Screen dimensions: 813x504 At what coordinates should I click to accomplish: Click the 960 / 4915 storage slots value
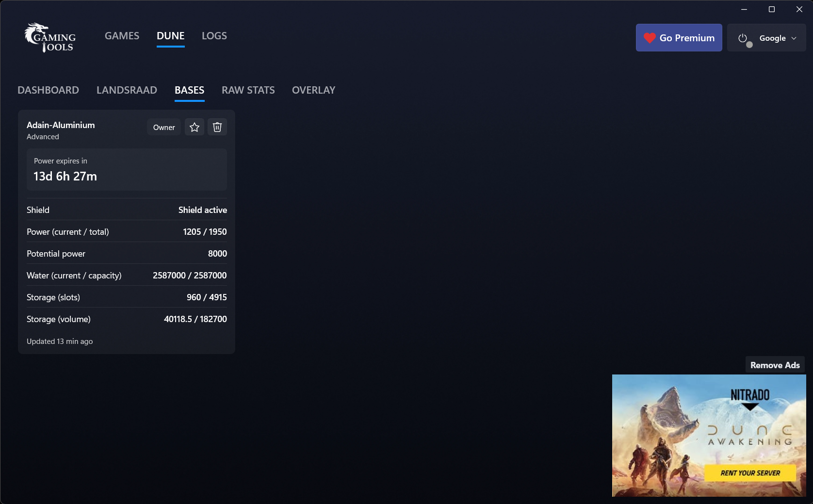[x=207, y=297]
